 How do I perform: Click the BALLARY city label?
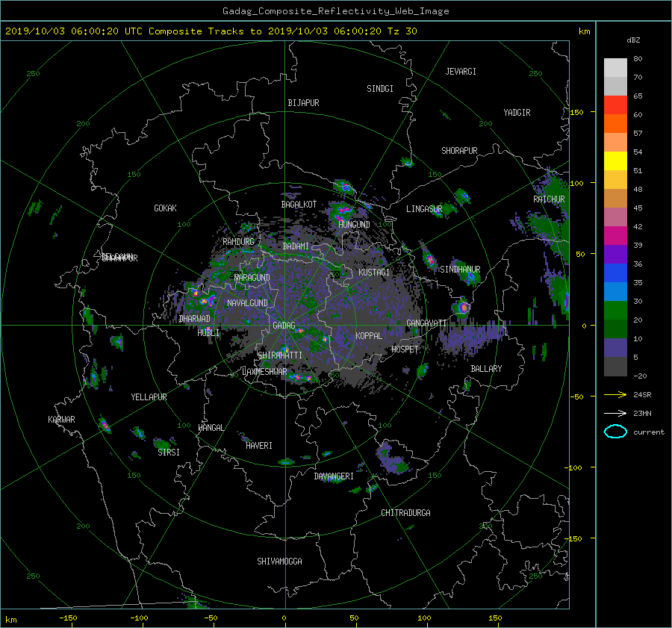[486, 369]
